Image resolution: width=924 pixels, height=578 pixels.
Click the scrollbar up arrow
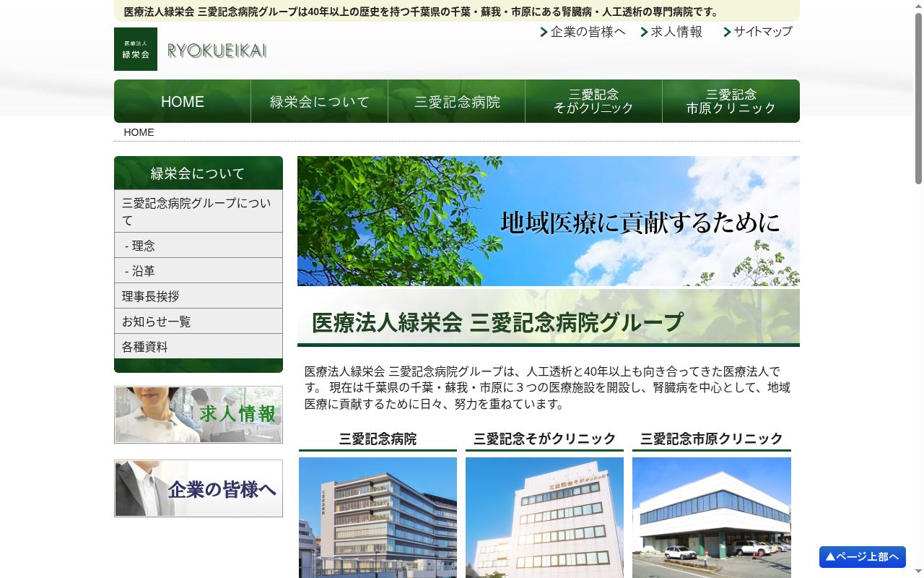[x=918, y=5]
